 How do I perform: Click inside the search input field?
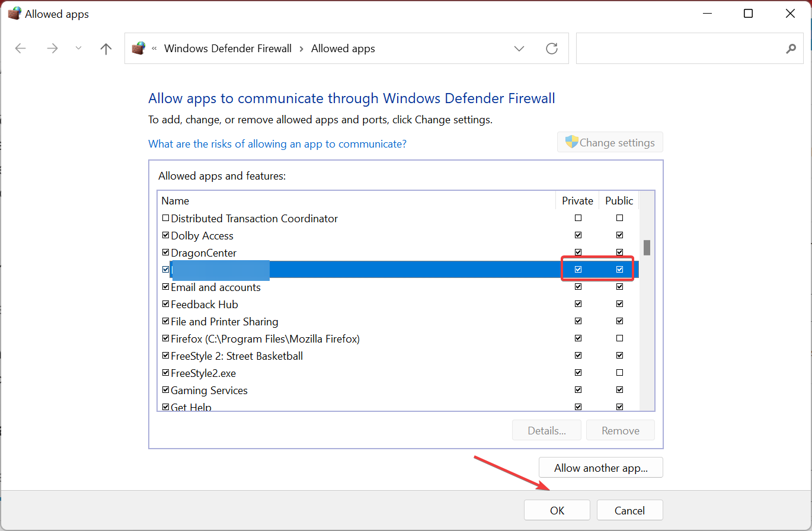[x=679, y=49]
